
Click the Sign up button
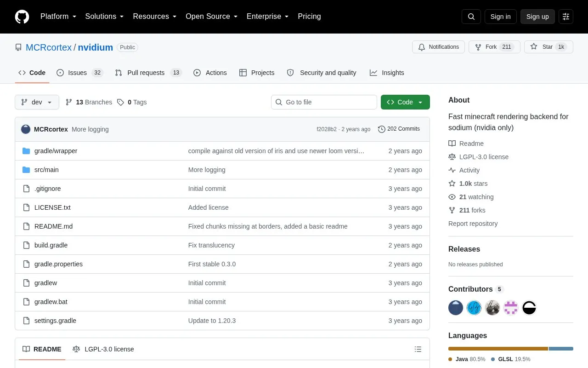click(537, 17)
